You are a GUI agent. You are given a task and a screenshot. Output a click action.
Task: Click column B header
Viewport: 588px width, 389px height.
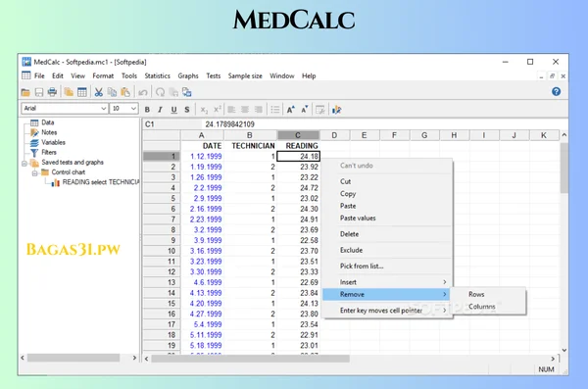coord(250,135)
